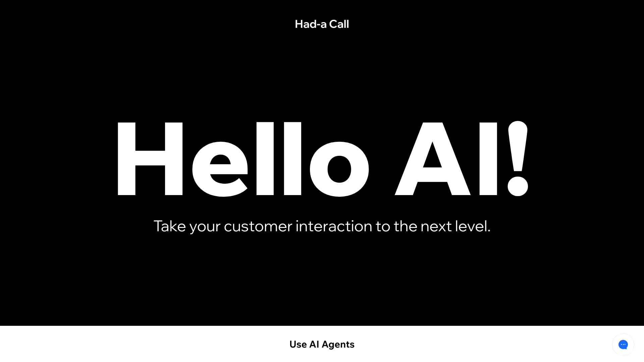Viewport: 644px width, 362px height.
Task: Click the Had-a Call logo/brand name
Action: pos(322,24)
